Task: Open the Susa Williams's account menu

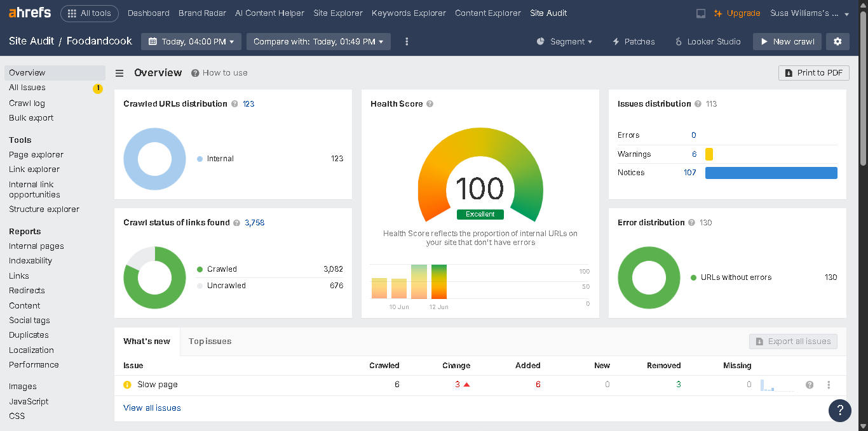Action: tap(809, 13)
